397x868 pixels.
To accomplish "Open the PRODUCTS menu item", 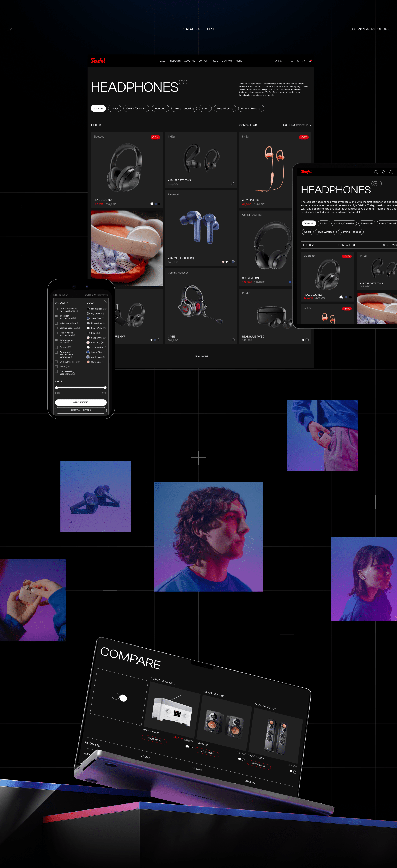I will coord(175,61).
